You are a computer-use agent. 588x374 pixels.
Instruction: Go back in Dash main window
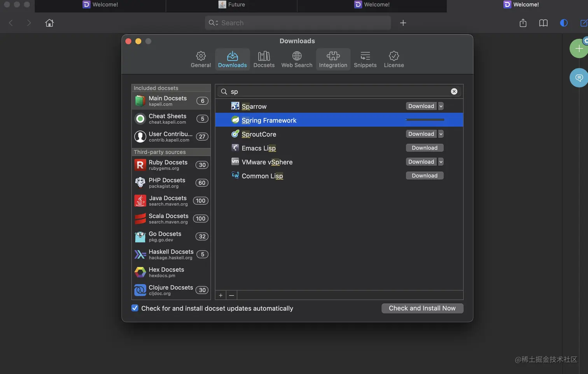(x=11, y=23)
